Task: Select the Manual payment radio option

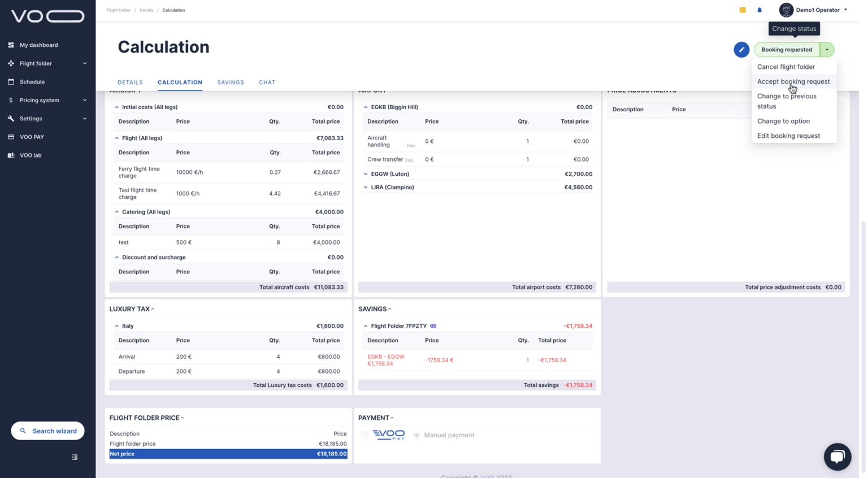Action: (x=416, y=435)
